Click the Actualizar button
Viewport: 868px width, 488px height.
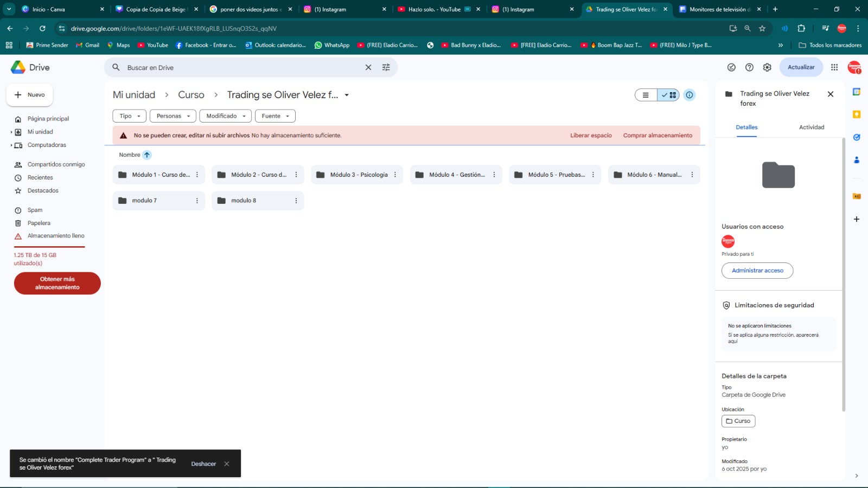(x=801, y=67)
